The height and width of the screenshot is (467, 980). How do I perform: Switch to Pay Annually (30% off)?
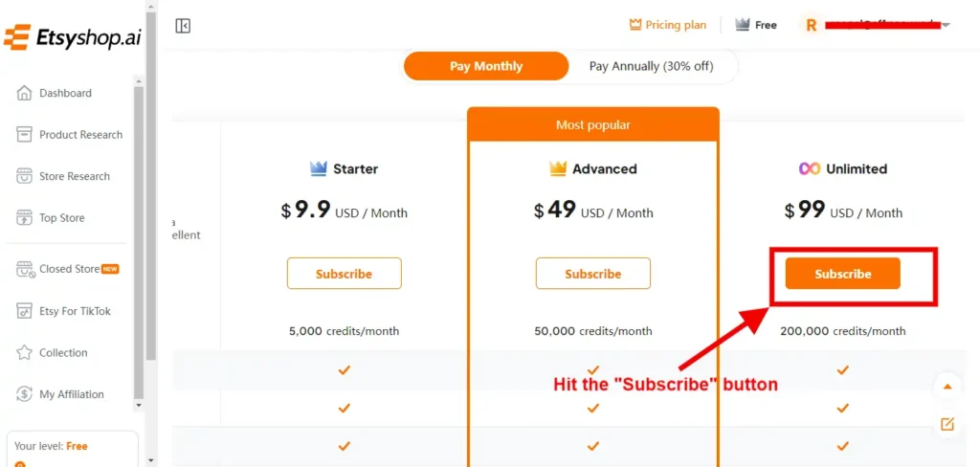(651, 66)
